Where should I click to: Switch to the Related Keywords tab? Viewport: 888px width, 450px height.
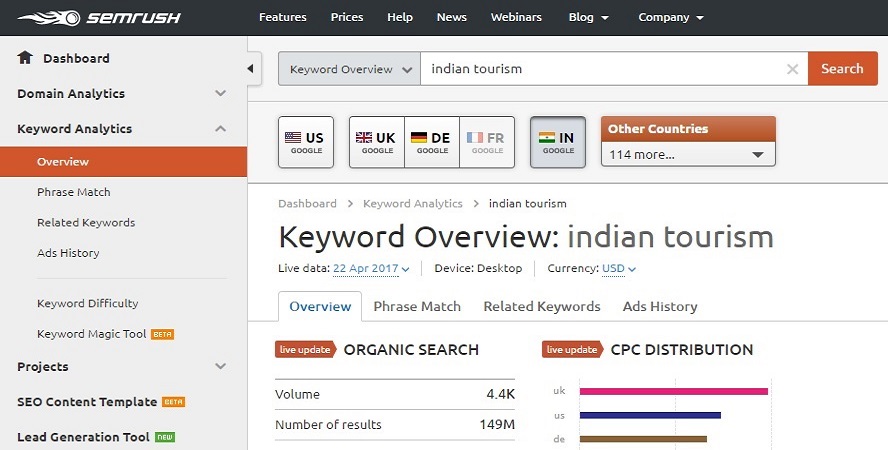point(541,306)
